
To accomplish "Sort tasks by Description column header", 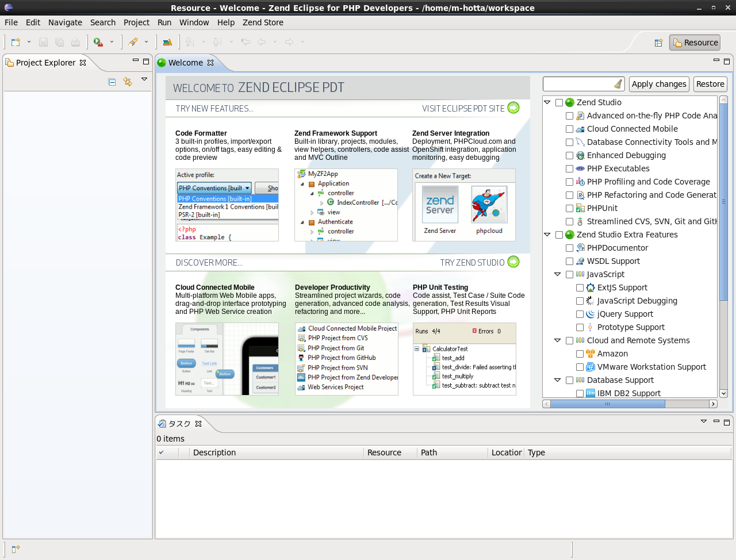I will (x=277, y=452).
